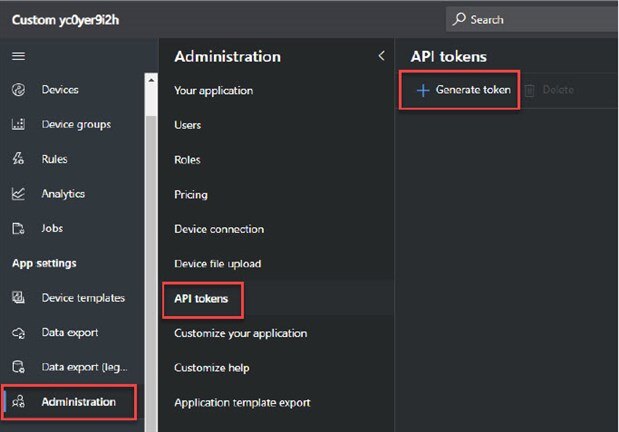Open Analytics chart icon
Image resolution: width=619 pixels, height=432 pixels.
pos(18,194)
